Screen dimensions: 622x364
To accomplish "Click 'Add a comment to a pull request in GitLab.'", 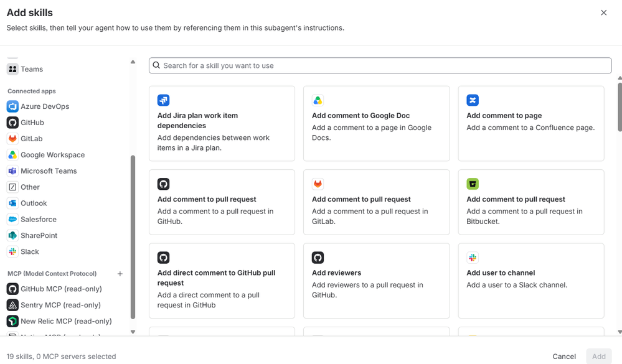I will coord(370,217).
